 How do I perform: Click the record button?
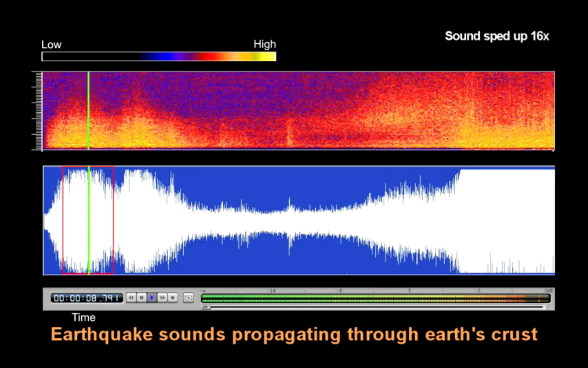click(173, 298)
